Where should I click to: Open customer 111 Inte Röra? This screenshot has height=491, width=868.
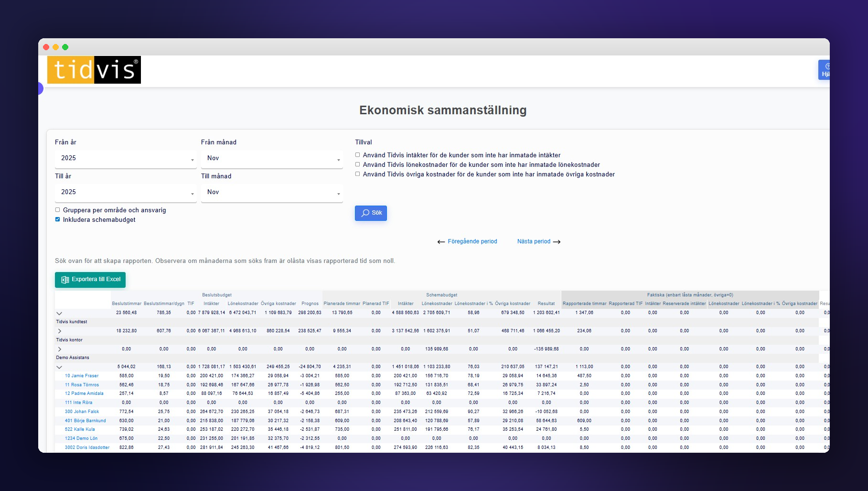point(79,403)
